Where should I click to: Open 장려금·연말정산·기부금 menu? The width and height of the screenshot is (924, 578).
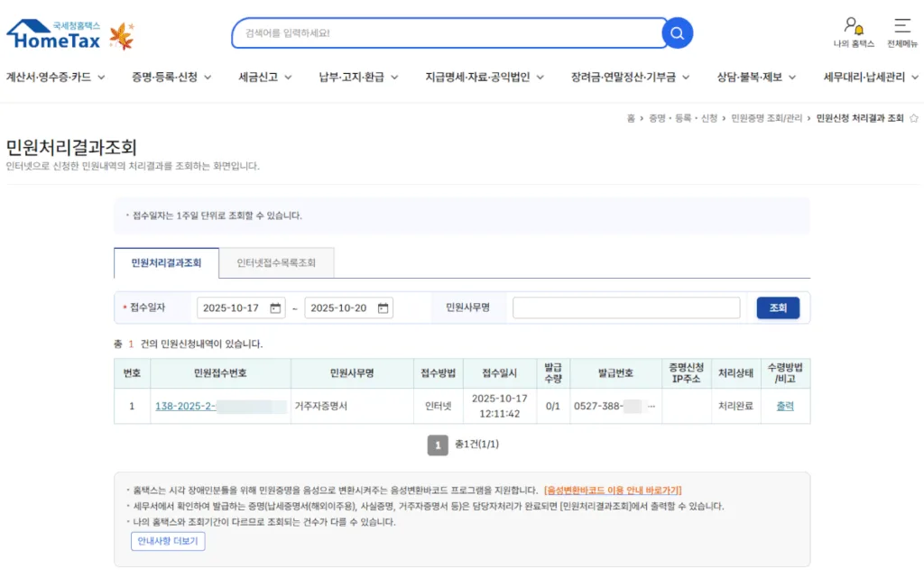click(630, 78)
